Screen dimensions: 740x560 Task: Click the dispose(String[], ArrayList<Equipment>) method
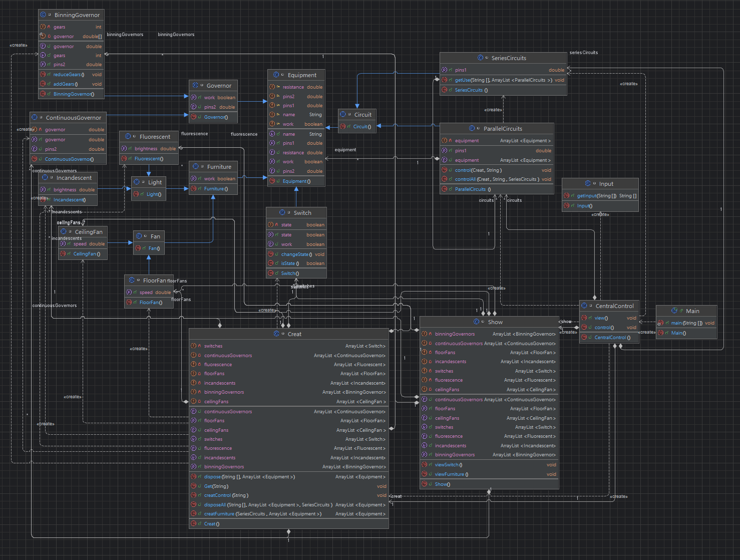click(288, 477)
